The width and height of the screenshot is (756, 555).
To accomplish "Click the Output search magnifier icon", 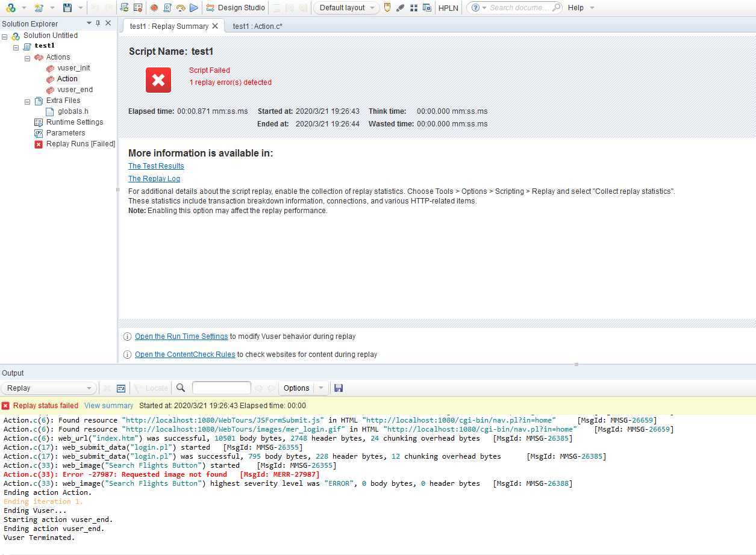I will pos(180,388).
